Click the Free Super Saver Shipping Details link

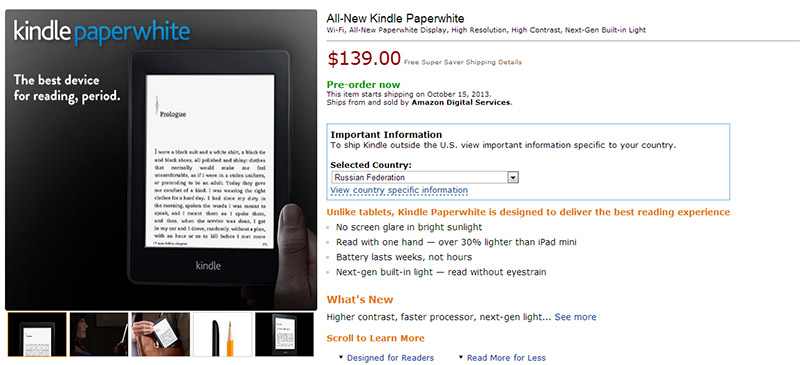[510, 62]
